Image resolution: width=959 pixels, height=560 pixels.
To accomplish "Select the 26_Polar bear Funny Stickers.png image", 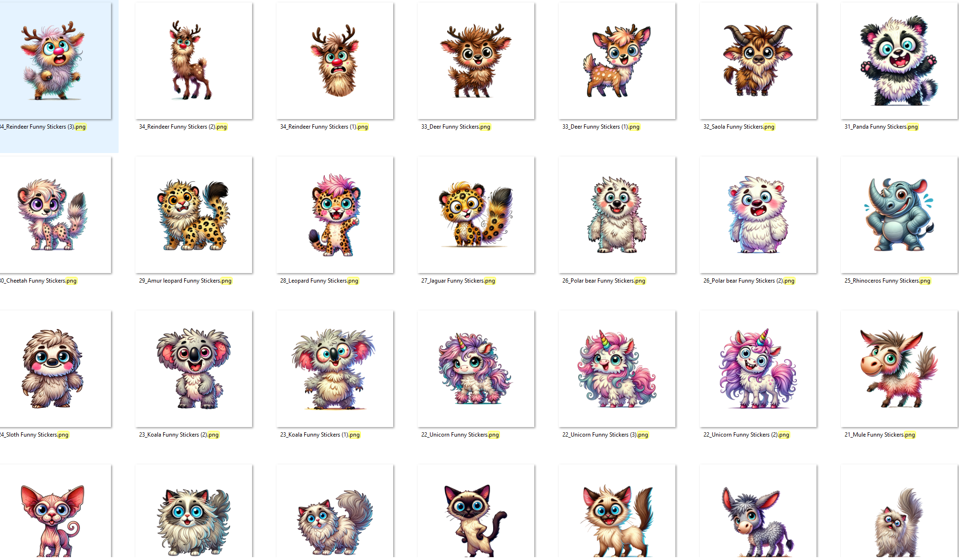I will pos(617,215).
